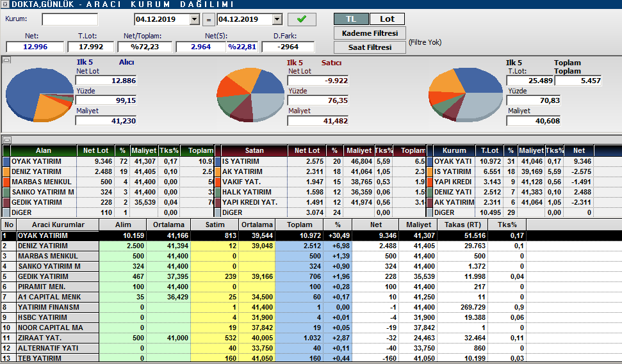622x364 pixels.
Task: Click red swatch beside MARBAS MENKUL
Action: click(6, 182)
